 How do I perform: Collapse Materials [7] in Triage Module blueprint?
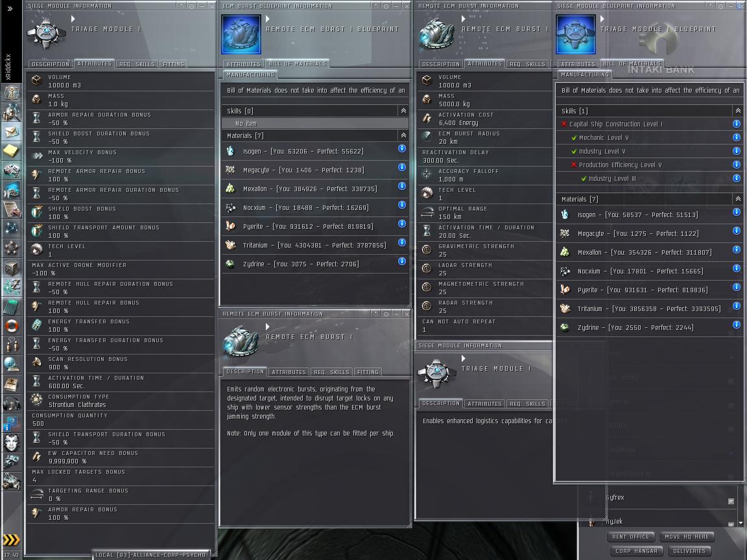click(x=738, y=198)
